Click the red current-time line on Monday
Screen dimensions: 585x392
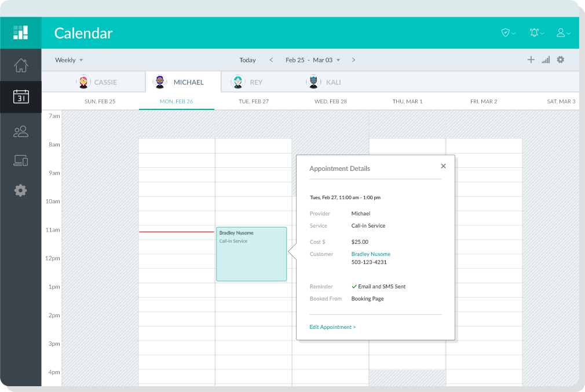pos(177,232)
